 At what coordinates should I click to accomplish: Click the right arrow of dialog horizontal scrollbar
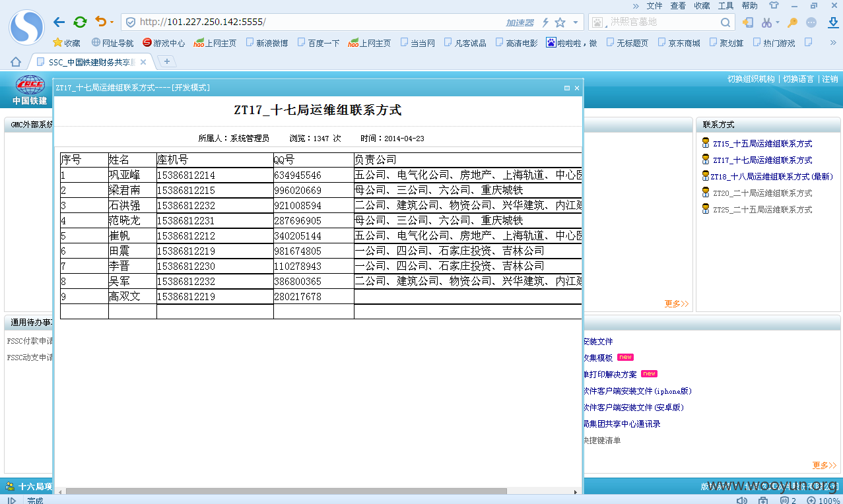[576, 491]
